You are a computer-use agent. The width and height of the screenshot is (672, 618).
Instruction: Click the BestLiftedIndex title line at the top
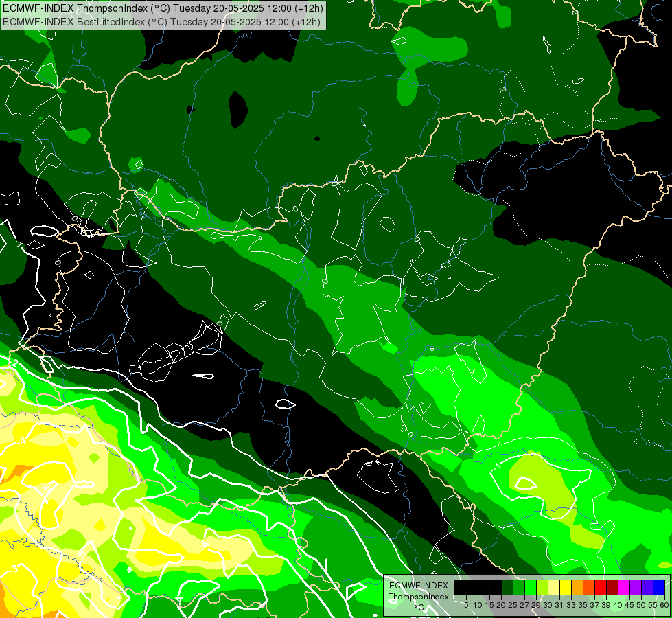(161, 22)
